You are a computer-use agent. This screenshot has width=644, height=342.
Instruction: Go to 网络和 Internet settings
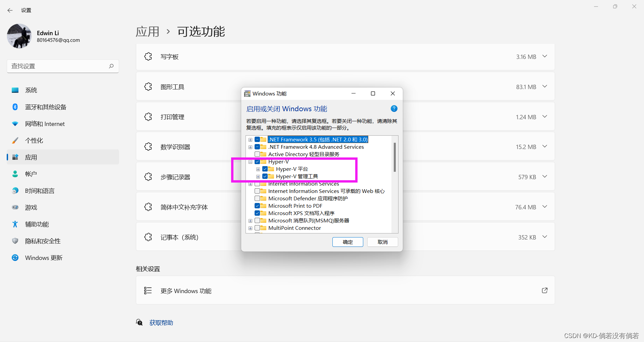point(63,124)
